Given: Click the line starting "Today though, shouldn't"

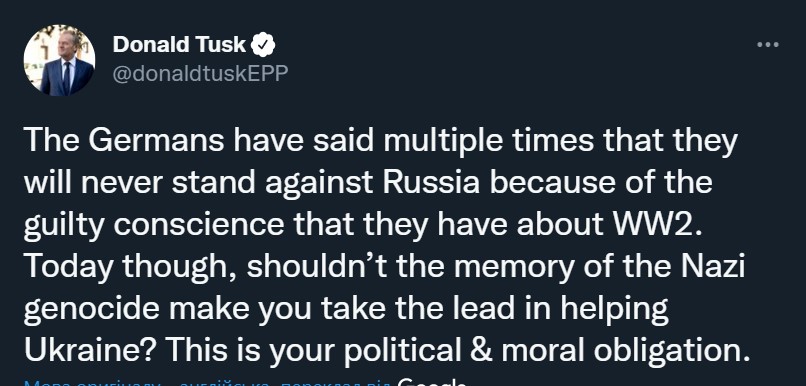Looking at the screenshot, I should coord(384,267).
